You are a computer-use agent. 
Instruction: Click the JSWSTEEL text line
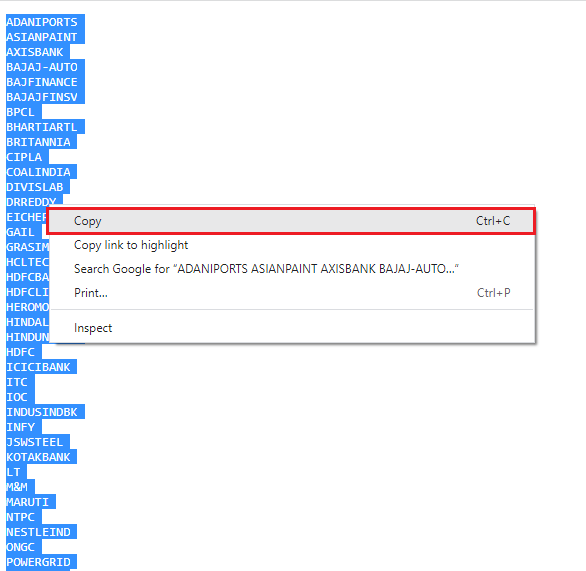[35, 442]
